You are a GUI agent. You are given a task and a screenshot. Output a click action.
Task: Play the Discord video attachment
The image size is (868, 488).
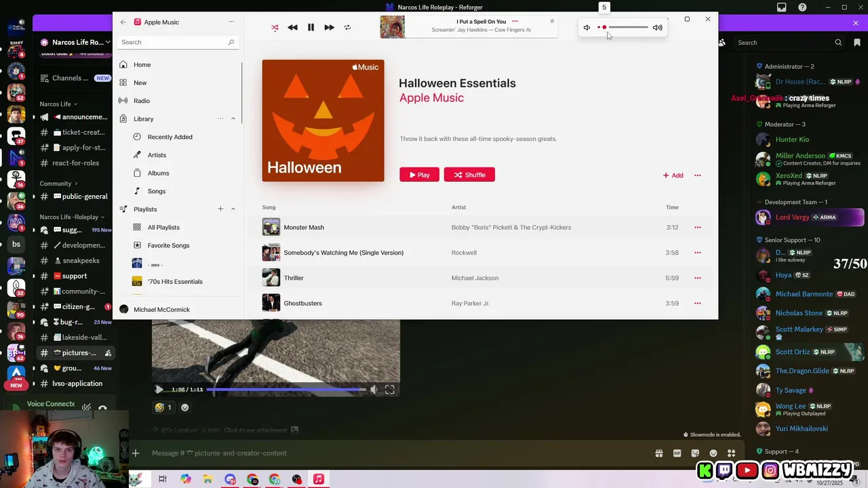point(159,390)
